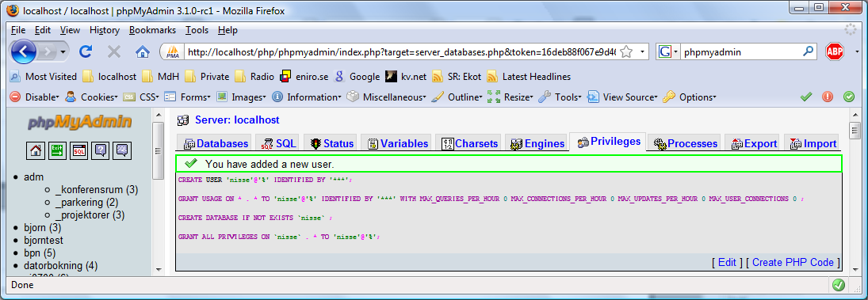Click the search magnifier icon
This screenshot has height=300, width=868.
pos(809,52)
